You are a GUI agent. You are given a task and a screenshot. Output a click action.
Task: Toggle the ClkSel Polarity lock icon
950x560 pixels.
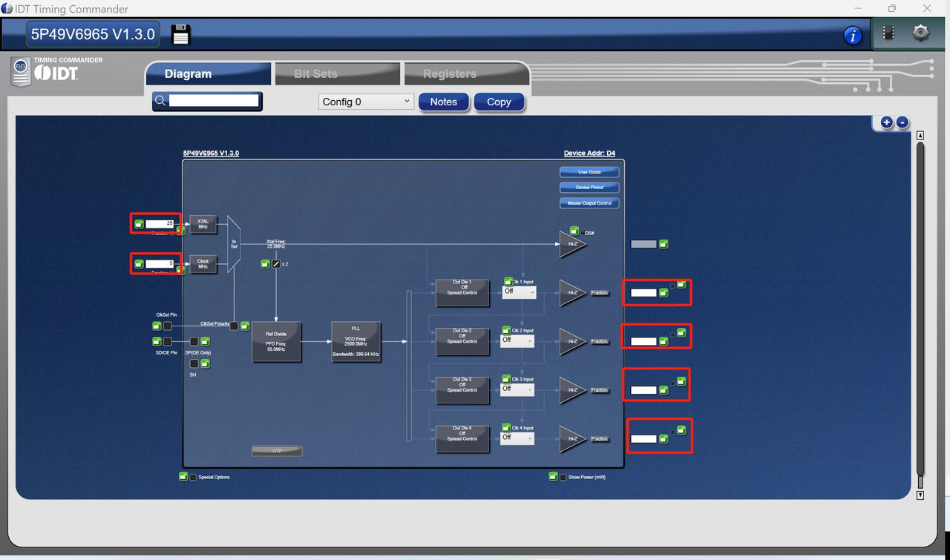[x=244, y=326]
